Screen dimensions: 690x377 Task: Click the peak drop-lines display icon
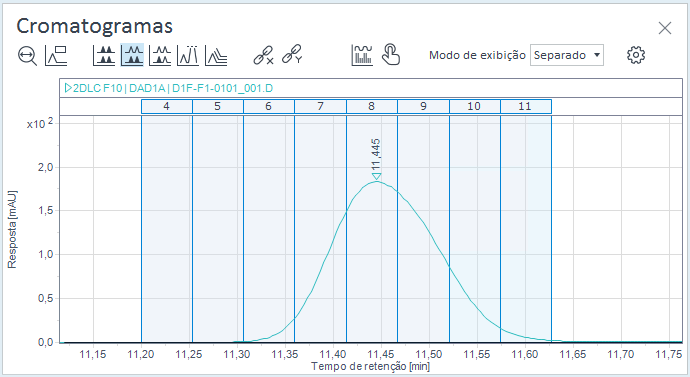coord(188,55)
